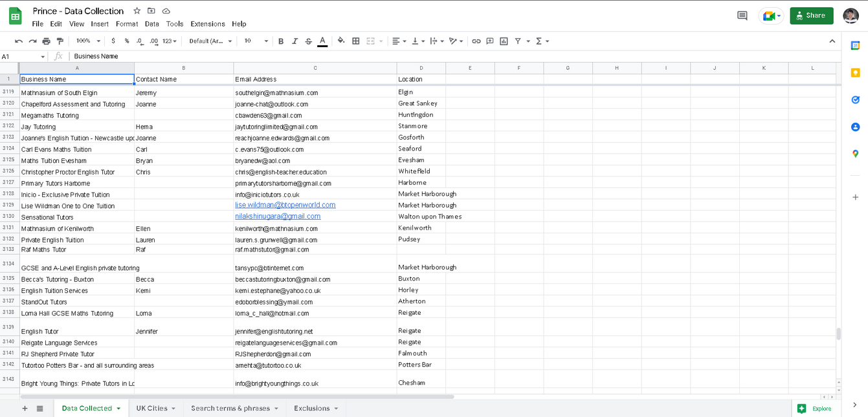Open Tasks in side panel
The width and height of the screenshot is (868, 417).
855,100
